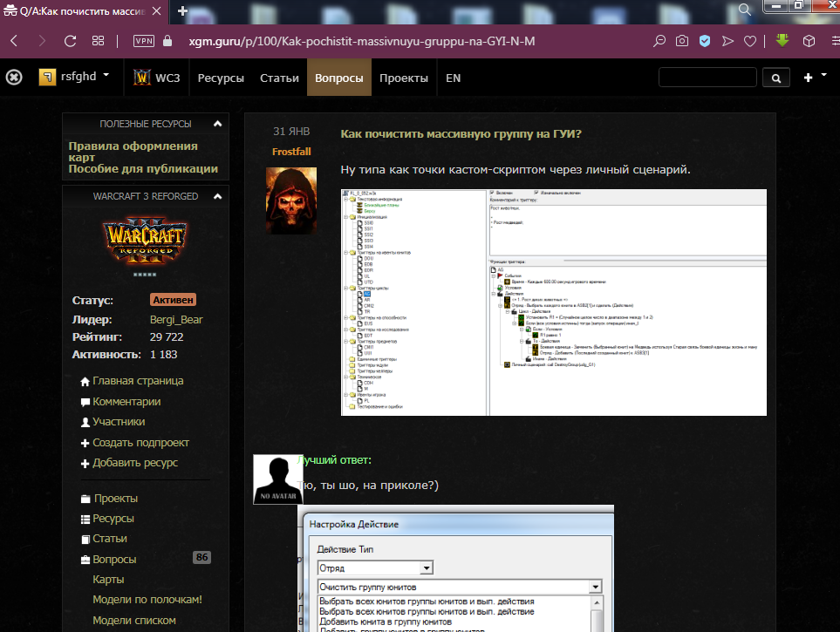Open the rsfghd user dropdown
Viewport: 840px width, 632px height.
click(x=75, y=77)
